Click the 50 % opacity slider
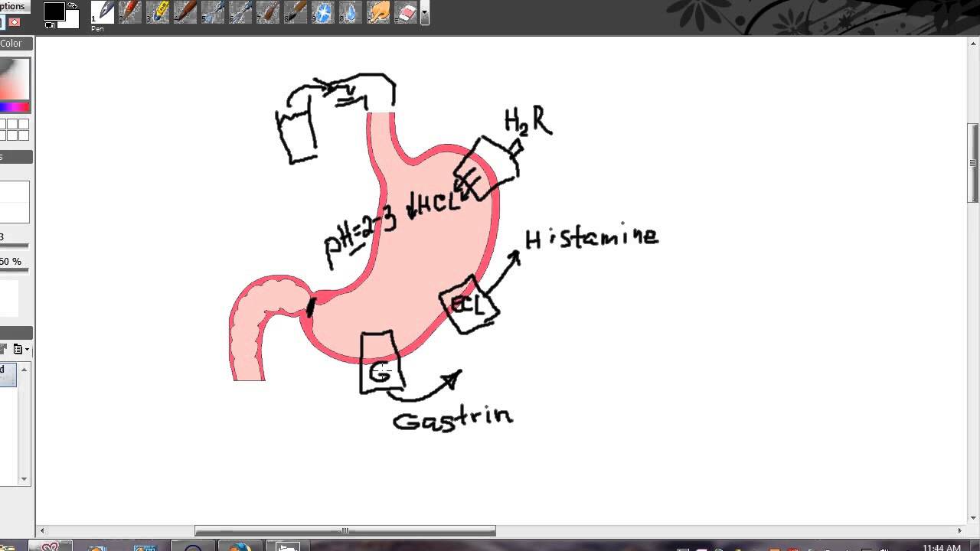The width and height of the screenshot is (980, 551). point(15,269)
